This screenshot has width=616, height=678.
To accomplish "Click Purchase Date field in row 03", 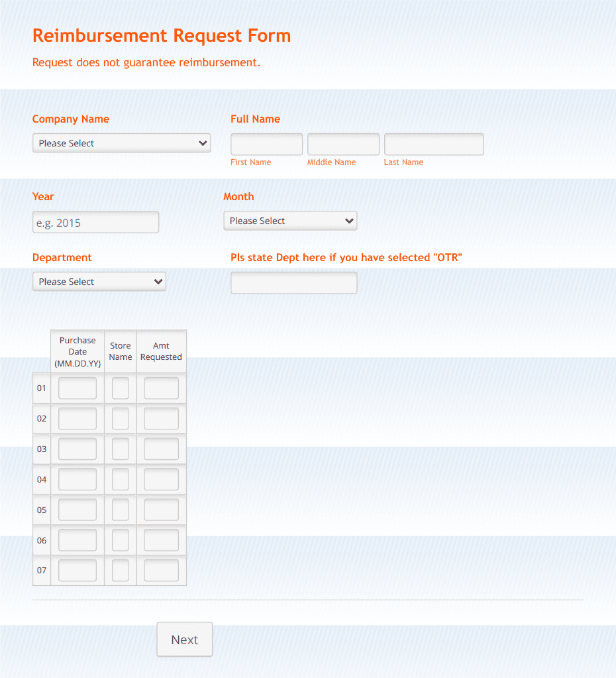I will tap(77, 449).
